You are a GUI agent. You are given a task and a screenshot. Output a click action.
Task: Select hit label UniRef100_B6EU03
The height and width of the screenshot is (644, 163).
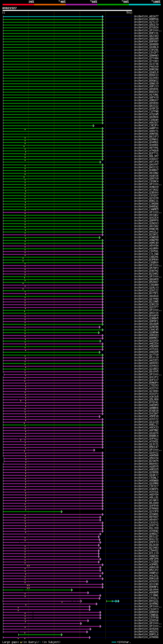coord(146,92)
